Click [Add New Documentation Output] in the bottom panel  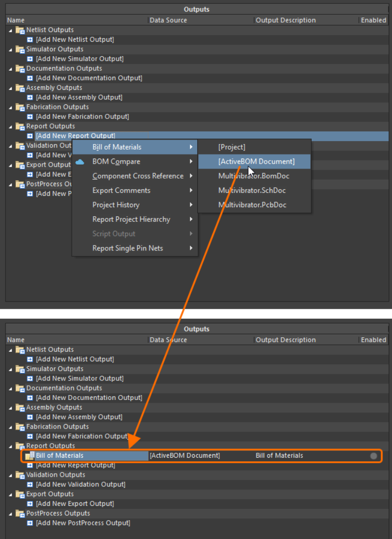(89, 397)
